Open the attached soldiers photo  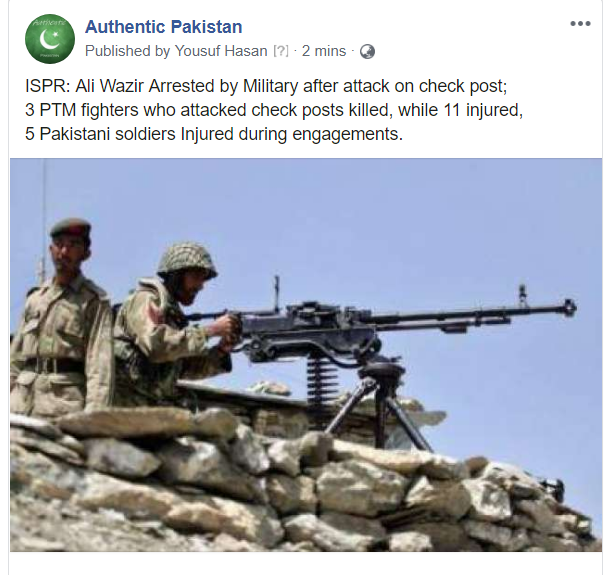coord(306,355)
